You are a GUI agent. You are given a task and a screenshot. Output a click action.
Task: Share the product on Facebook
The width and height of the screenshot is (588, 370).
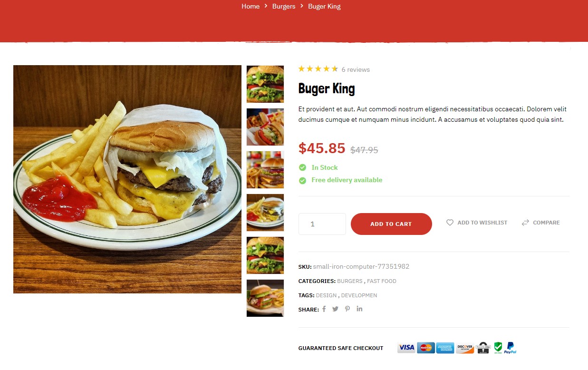(x=324, y=309)
